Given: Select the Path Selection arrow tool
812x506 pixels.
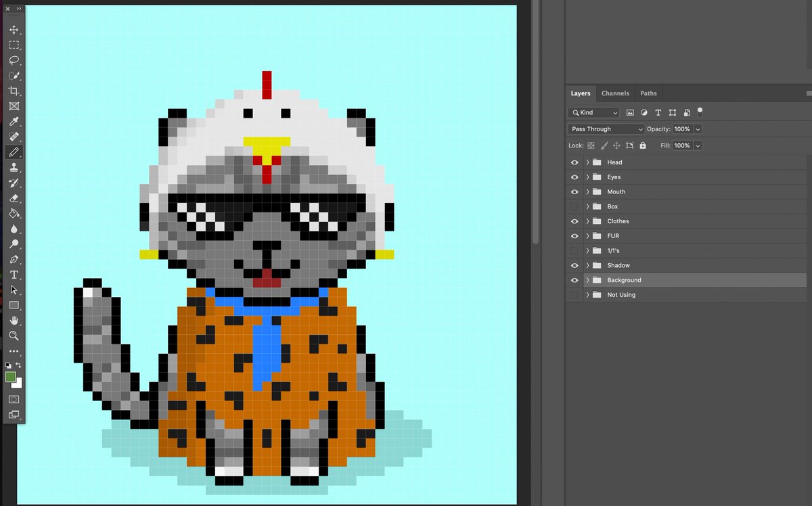Looking at the screenshot, I should coord(14,290).
